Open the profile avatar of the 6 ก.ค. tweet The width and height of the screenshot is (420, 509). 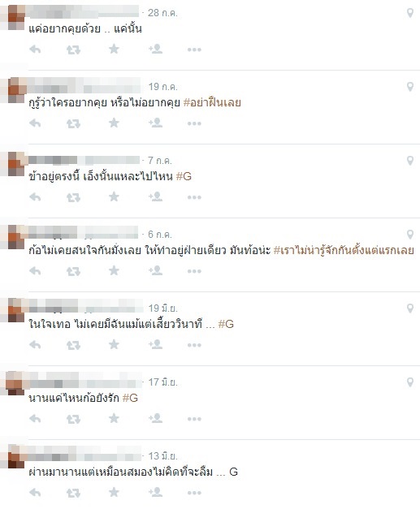click(x=16, y=237)
